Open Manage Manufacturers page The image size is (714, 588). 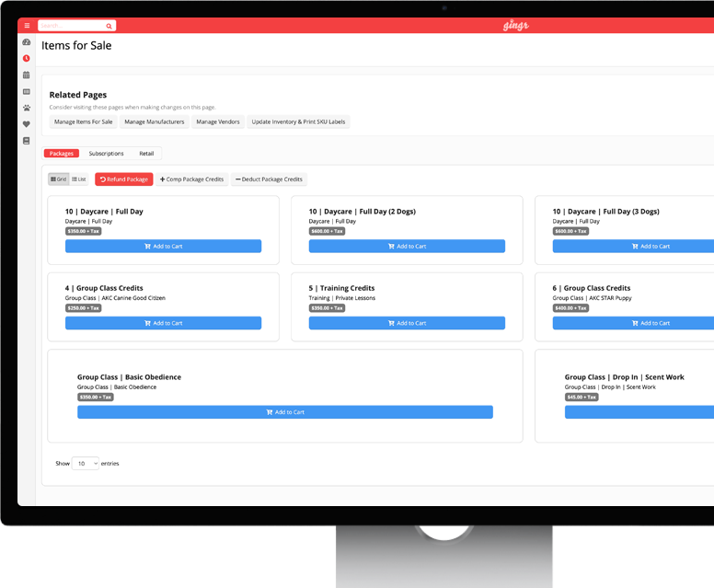[x=155, y=121]
